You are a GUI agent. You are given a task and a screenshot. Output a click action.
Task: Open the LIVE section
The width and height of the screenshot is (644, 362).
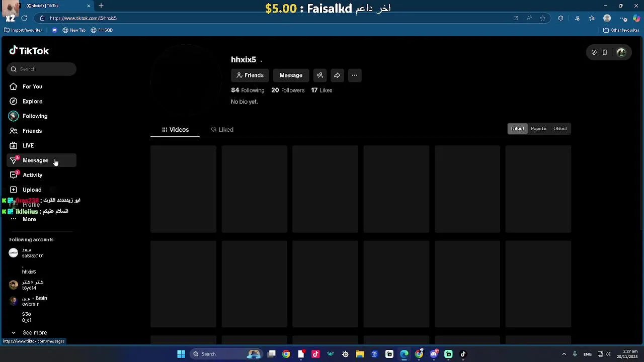pyautogui.click(x=41, y=145)
